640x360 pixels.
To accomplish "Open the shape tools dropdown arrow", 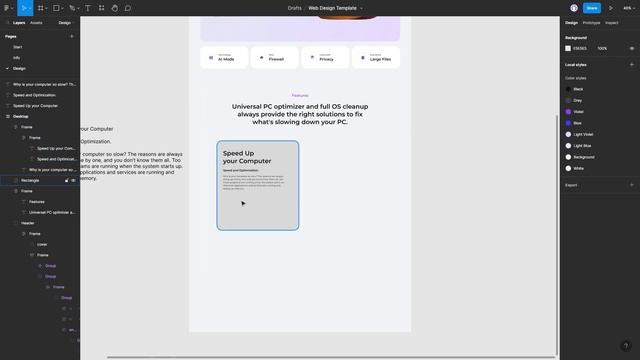I will (x=62, y=8).
